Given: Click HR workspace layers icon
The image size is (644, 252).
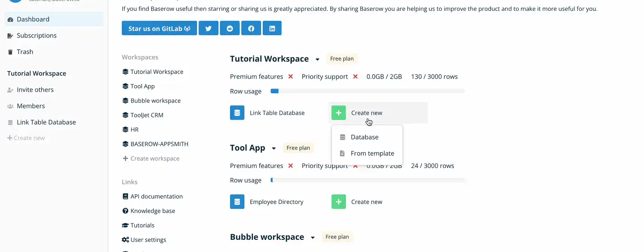Looking at the screenshot, I should [x=125, y=130].
